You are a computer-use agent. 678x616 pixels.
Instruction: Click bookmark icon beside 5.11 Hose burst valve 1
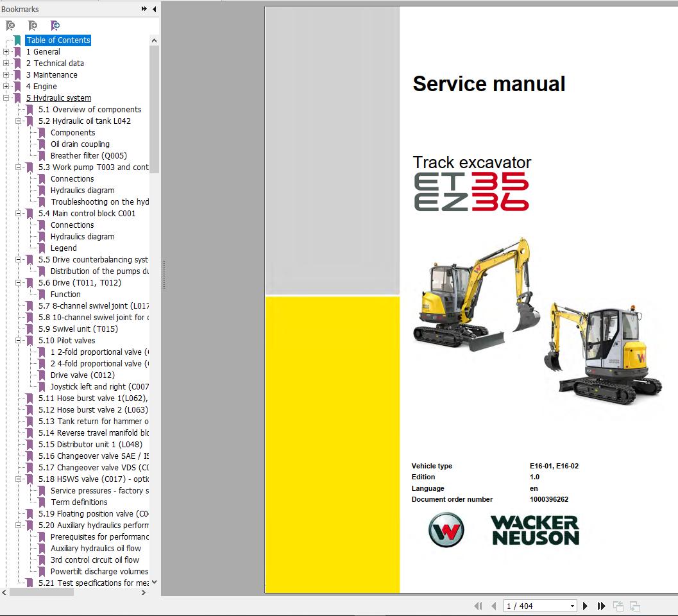(30, 398)
